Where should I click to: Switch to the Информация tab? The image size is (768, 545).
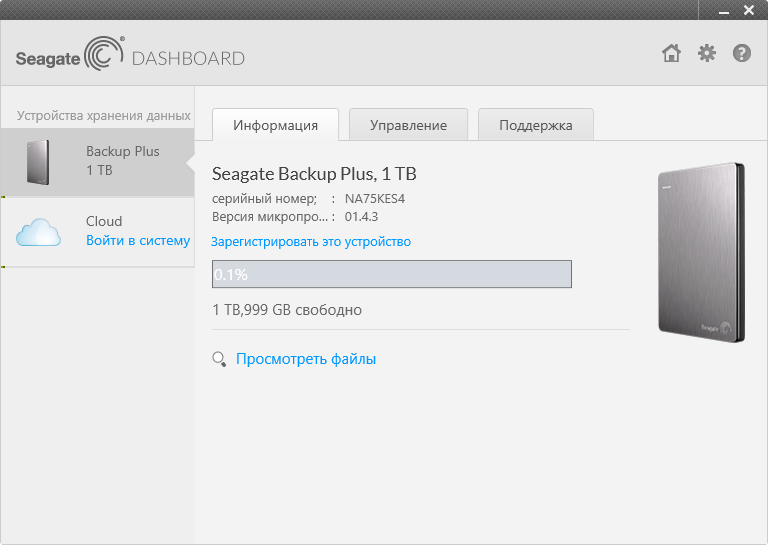coord(275,125)
